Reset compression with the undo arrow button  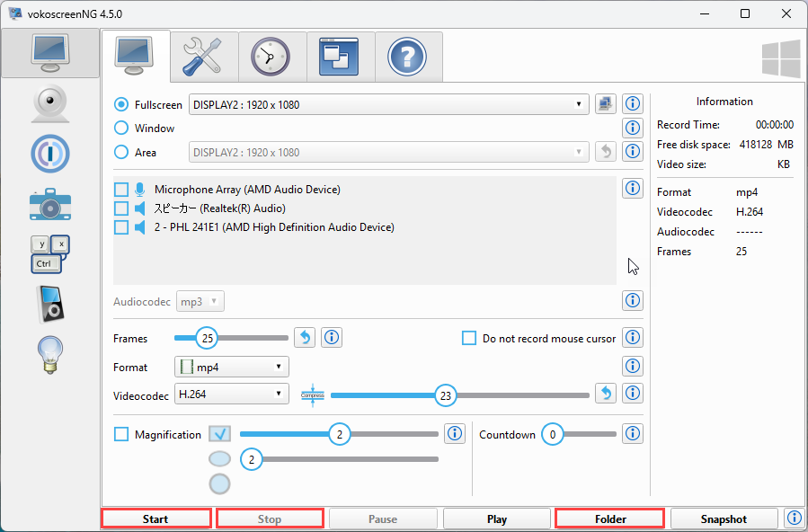(606, 393)
